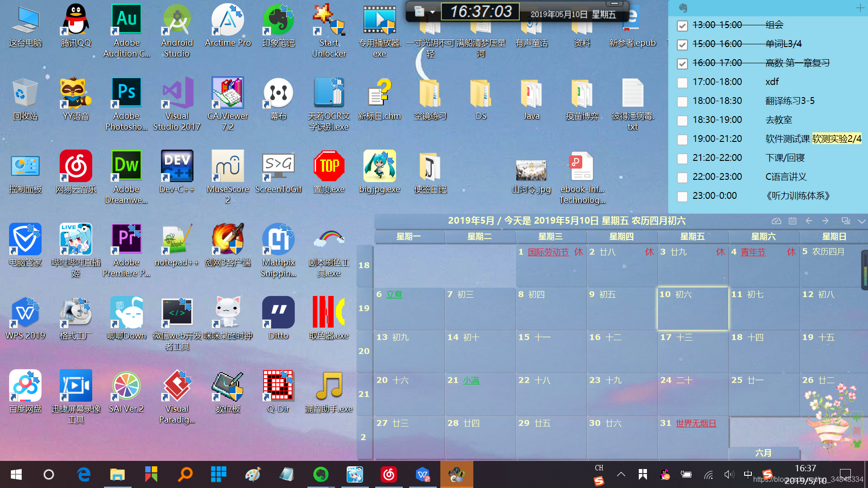Open the 回收站 recycle bin
The height and width of the screenshot is (488, 868).
pos(25,99)
